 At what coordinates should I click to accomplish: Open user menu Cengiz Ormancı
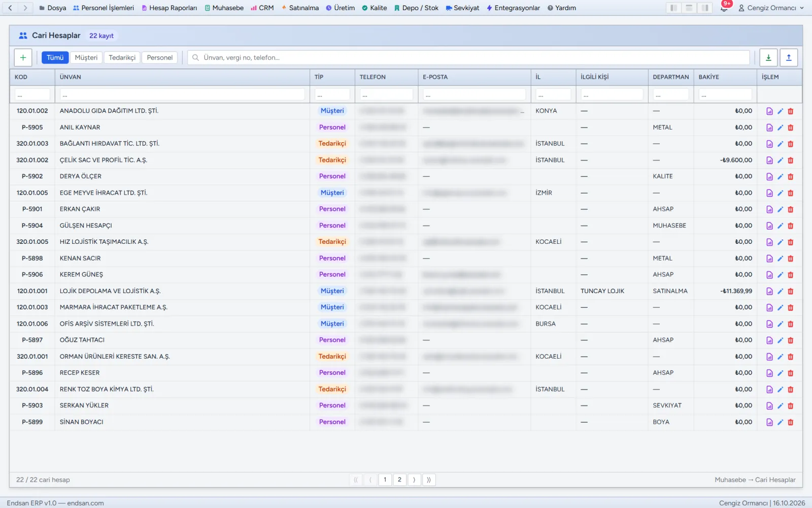point(771,8)
